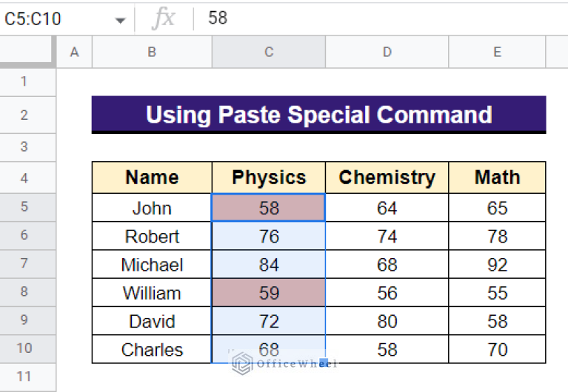The image size is (568, 392).
Task: Select row 7 header
Action: coord(27,264)
